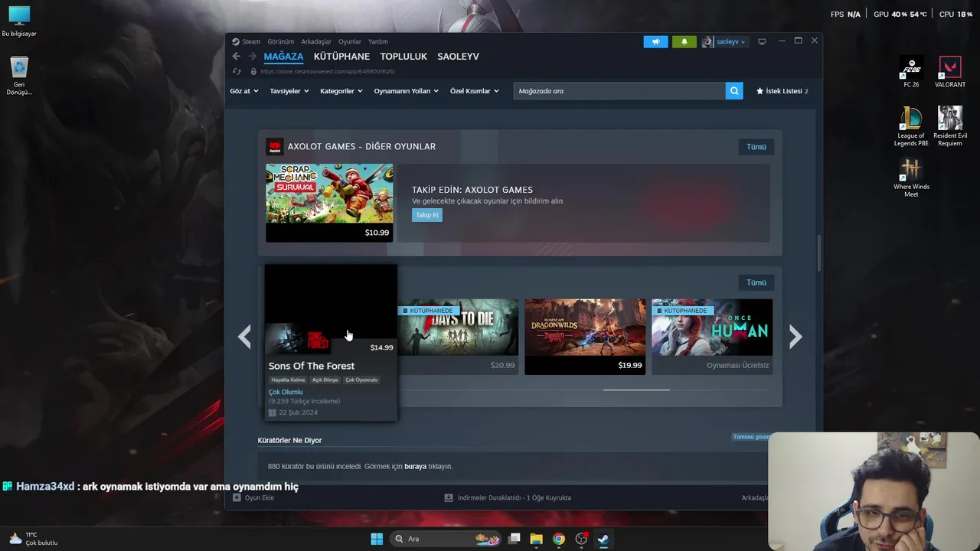Open File Explorer from taskbar
This screenshot has width=980, height=551.
click(536, 539)
